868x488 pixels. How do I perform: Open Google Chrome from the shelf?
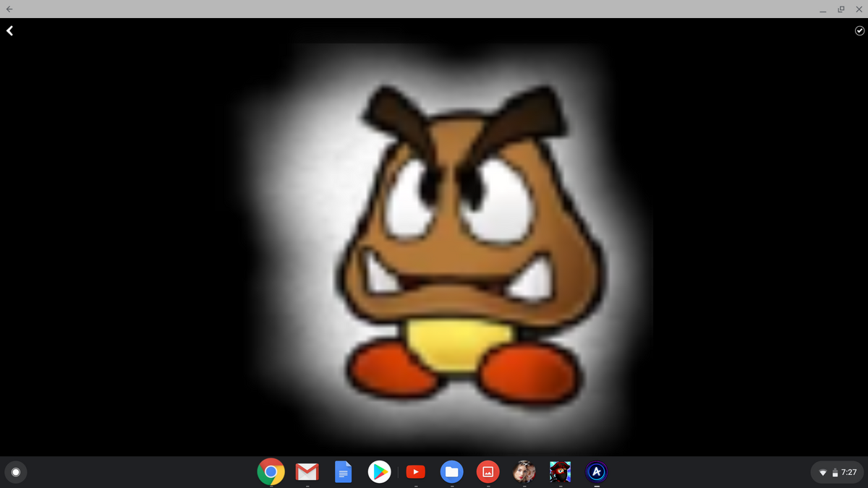pos(271,472)
